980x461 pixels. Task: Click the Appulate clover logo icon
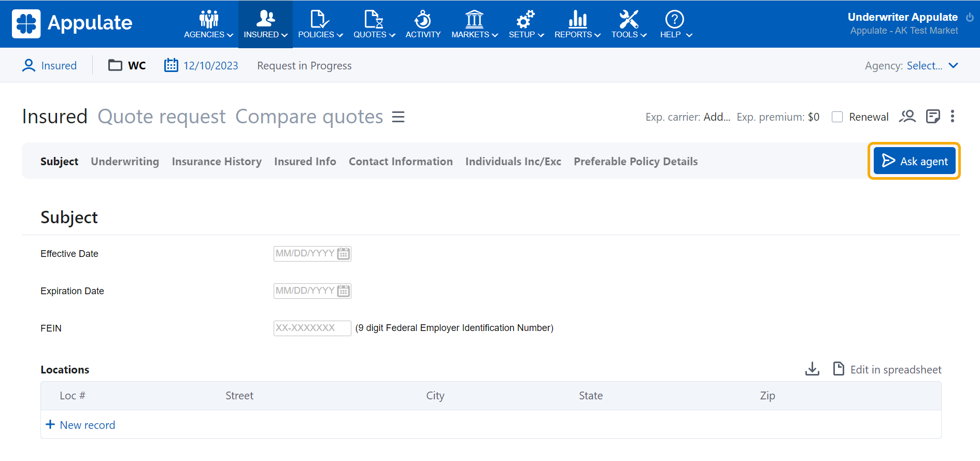click(26, 24)
